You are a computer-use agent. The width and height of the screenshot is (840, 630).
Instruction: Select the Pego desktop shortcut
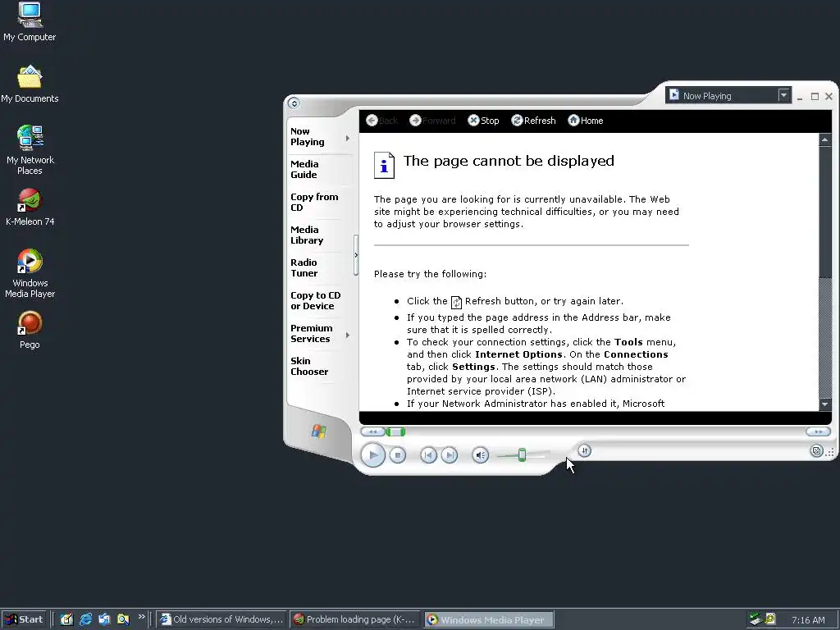click(x=30, y=331)
